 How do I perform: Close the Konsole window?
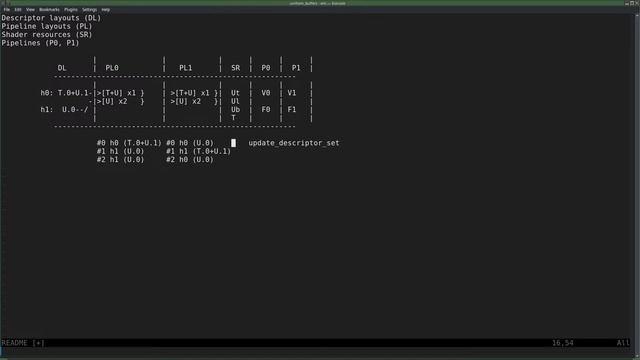coord(637,3)
